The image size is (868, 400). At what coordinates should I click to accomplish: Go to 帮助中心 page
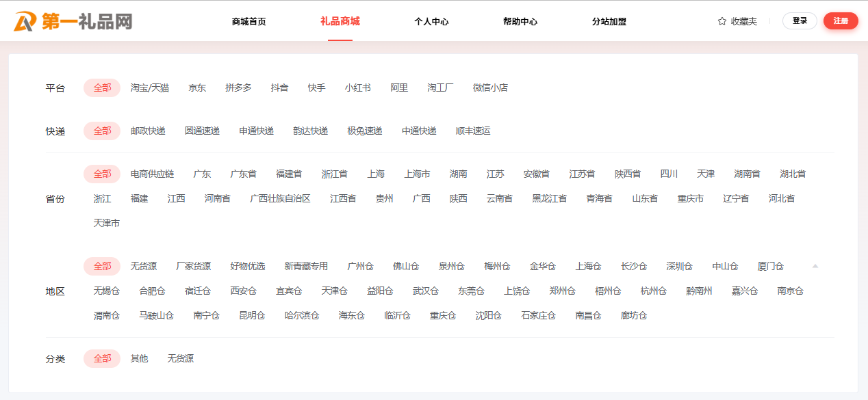[x=520, y=21]
